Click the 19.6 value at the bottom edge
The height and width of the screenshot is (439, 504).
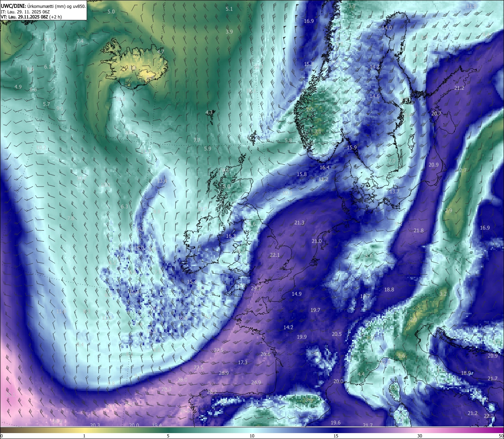coord(335,422)
